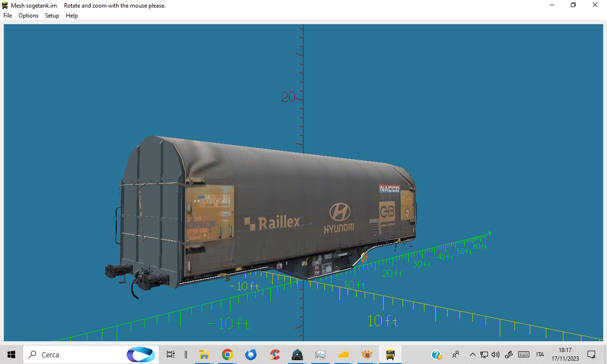
Task: Open the dark hooded figure app in taskbar
Action: click(x=297, y=355)
